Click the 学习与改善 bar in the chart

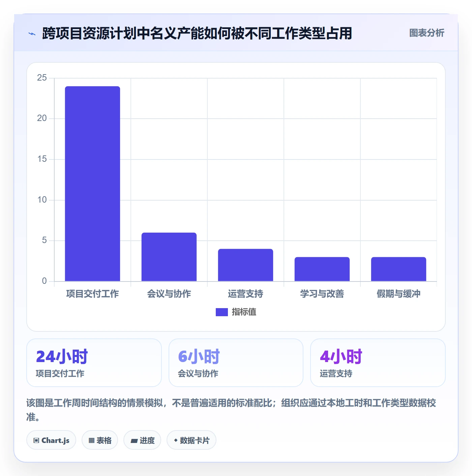coord(322,269)
